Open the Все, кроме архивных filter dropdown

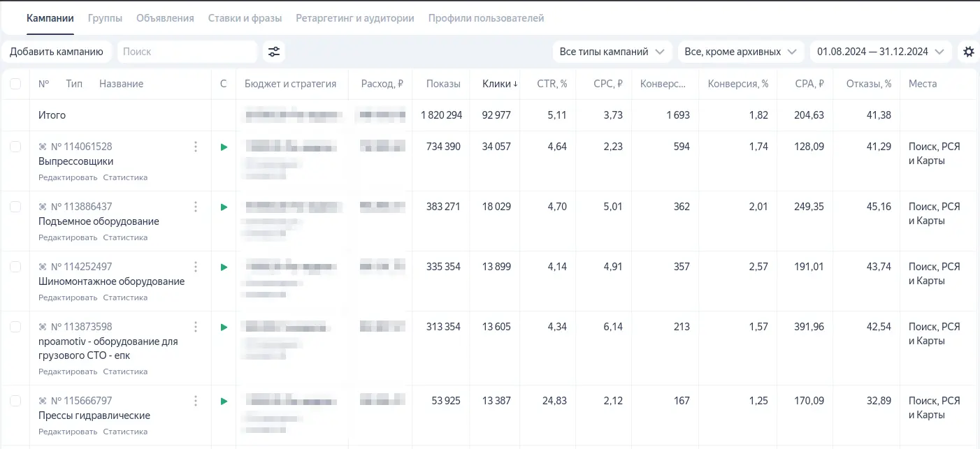741,52
